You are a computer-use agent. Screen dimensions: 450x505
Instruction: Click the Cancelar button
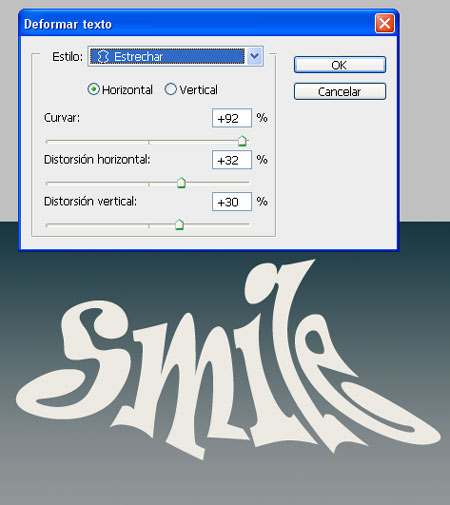coord(340,91)
